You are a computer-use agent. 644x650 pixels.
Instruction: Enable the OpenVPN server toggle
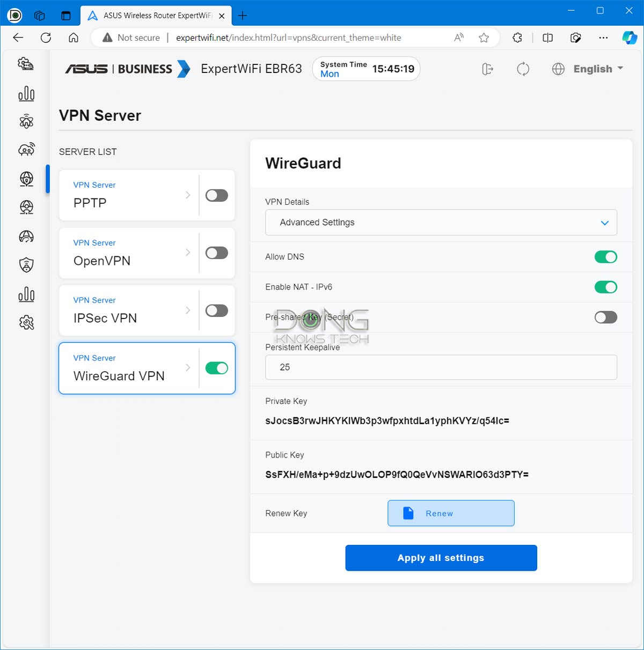tap(217, 253)
